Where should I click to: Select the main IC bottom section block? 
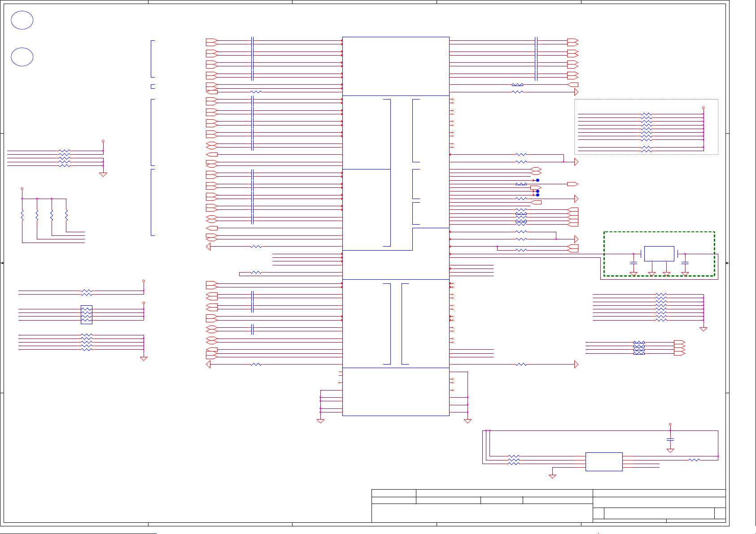tap(396, 392)
